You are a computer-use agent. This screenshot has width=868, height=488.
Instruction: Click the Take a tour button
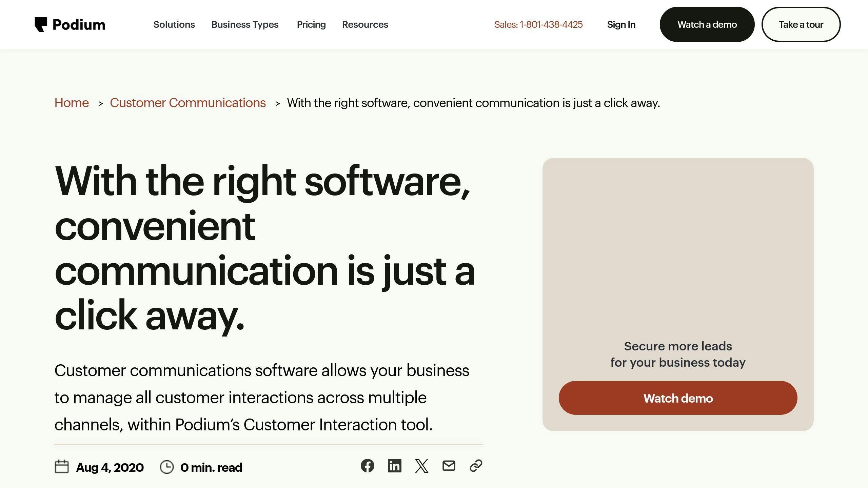(801, 24)
